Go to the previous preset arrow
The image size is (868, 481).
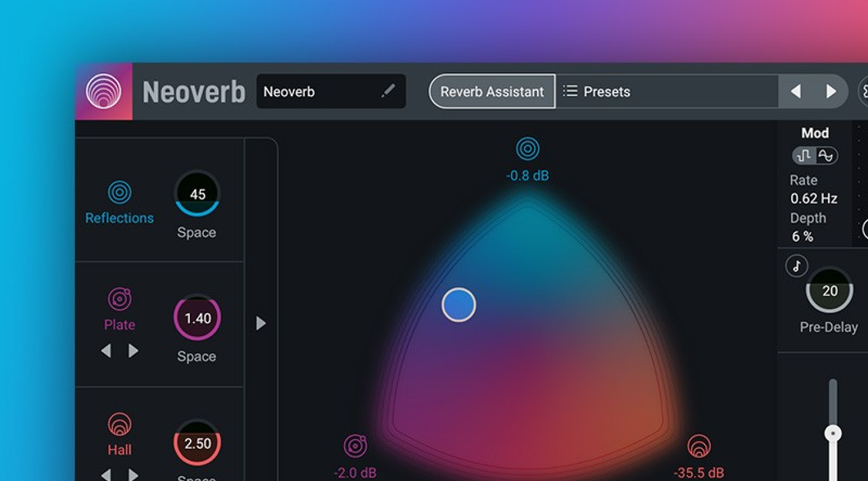pos(796,91)
